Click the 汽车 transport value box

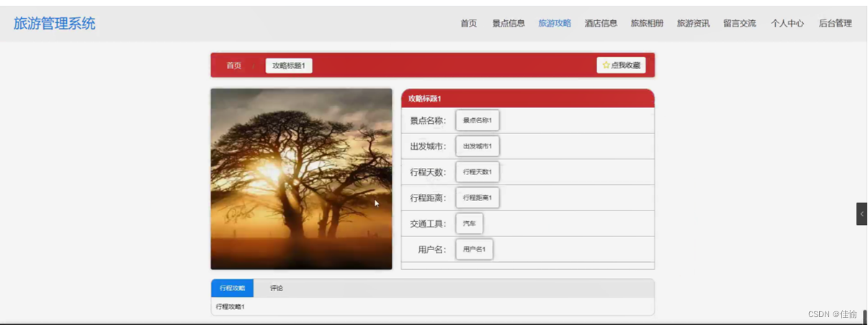pyautogui.click(x=470, y=223)
